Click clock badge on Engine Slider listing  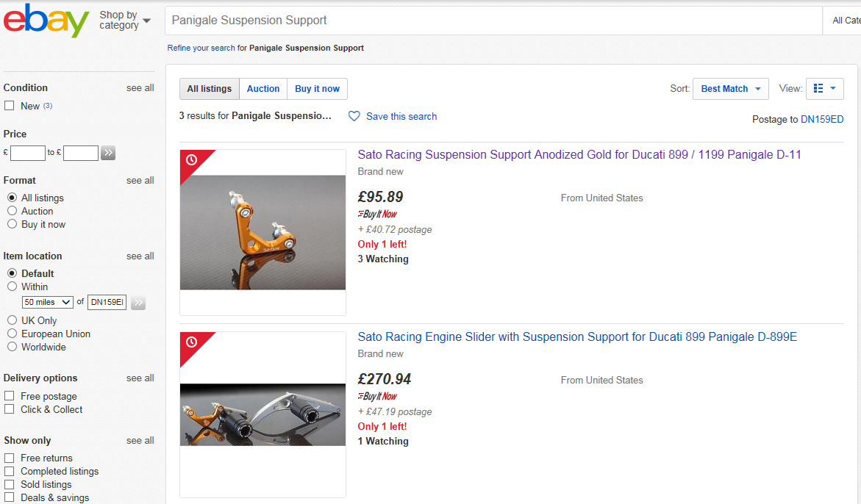coord(192,342)
